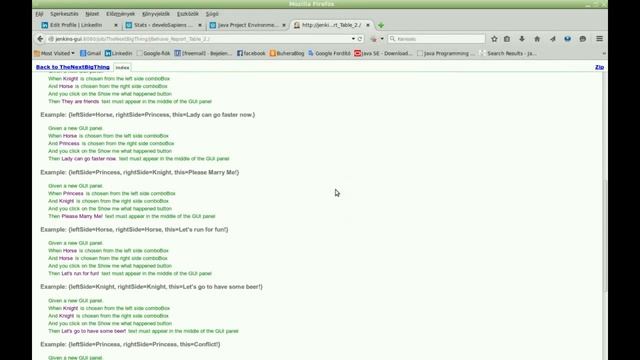640x360 pixels.
Task: Open the Súgó menu
Action: 212,14
